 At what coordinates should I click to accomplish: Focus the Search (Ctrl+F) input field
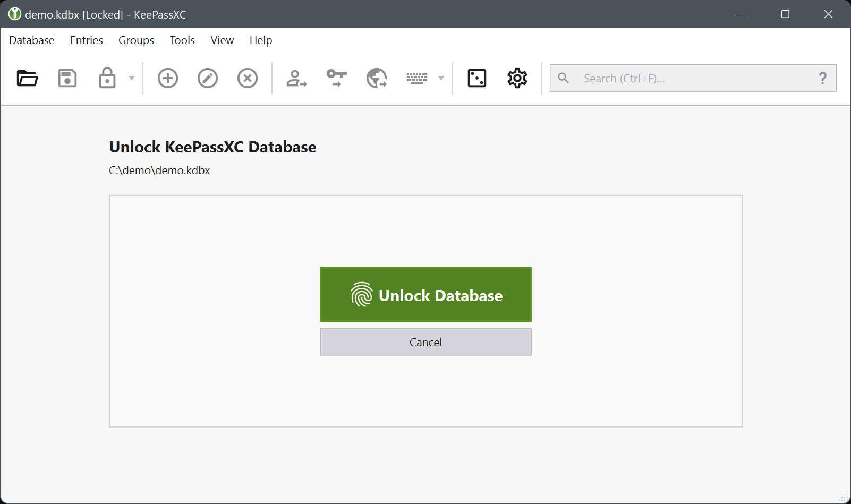click(691, 78)
